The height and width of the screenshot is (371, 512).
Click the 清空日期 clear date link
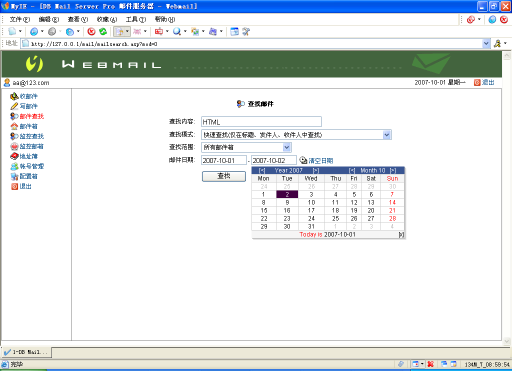(x=321, y=161)
